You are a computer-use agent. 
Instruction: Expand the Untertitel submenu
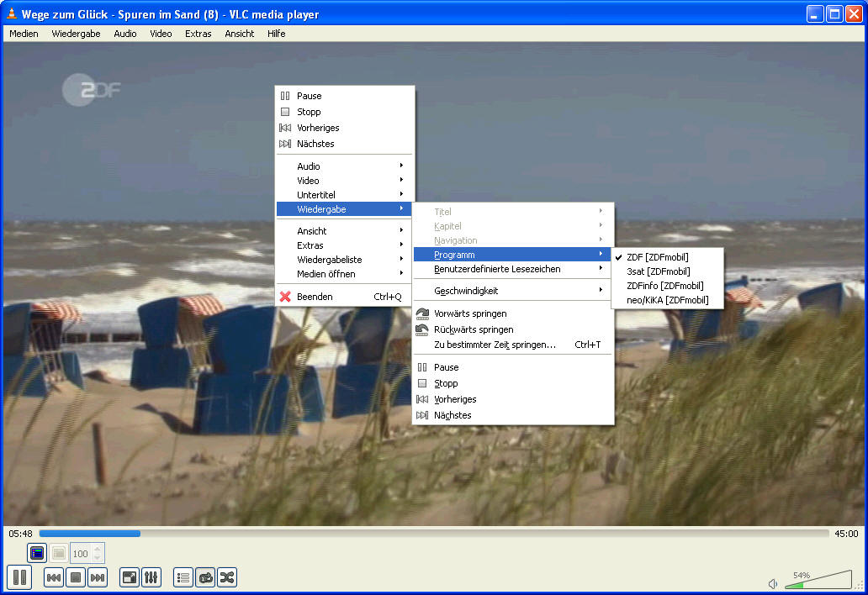(x=344, y=195)
